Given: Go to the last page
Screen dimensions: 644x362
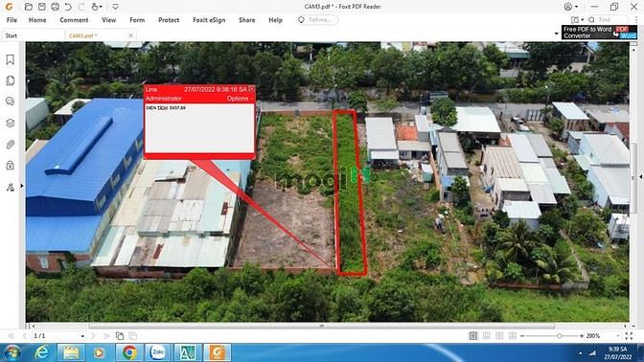Looking at the screenshot, I should [x=106, y=336].
